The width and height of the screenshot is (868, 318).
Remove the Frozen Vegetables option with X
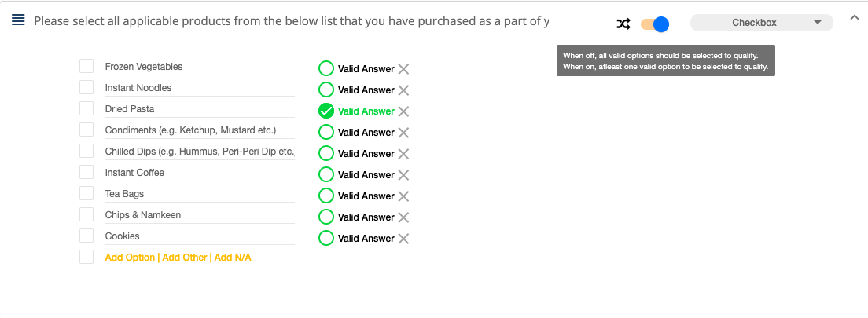[x=403, y=69]
